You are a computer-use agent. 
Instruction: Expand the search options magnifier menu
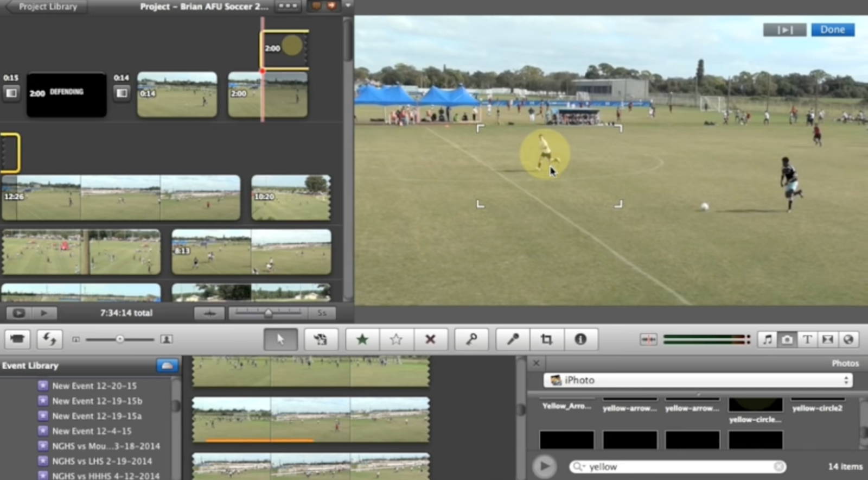click(579, 467)
